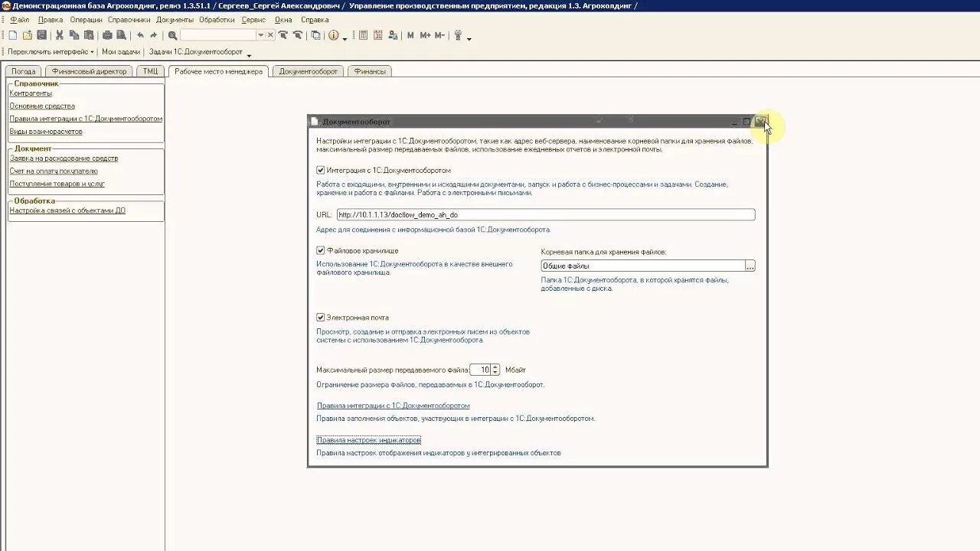Click the M+ memory add button
Viewport: 980px width, 551px height.
coord(425,35)
